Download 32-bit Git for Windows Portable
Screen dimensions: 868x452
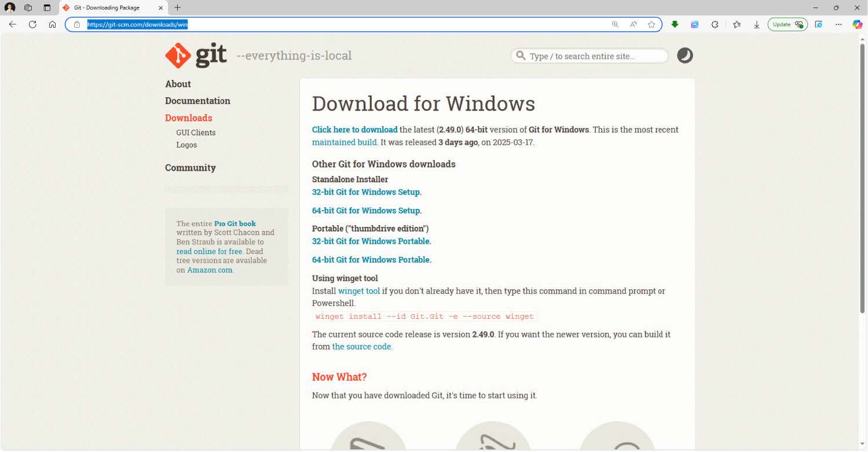point(372,241)
